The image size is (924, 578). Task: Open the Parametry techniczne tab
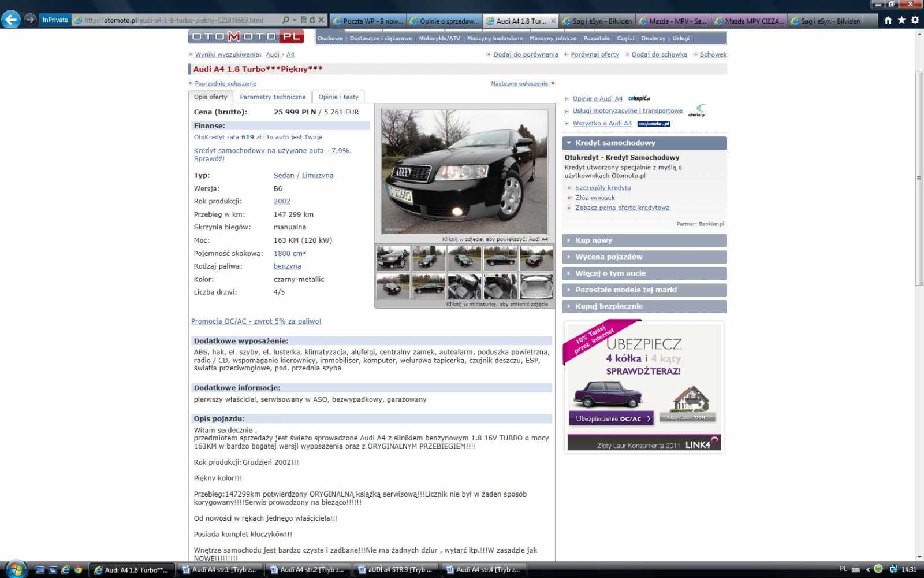click(x=273, y=97)
